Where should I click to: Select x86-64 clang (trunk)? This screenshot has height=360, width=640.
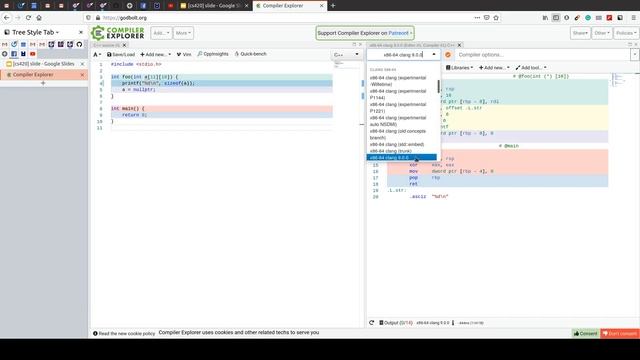[x=402, y=151]
